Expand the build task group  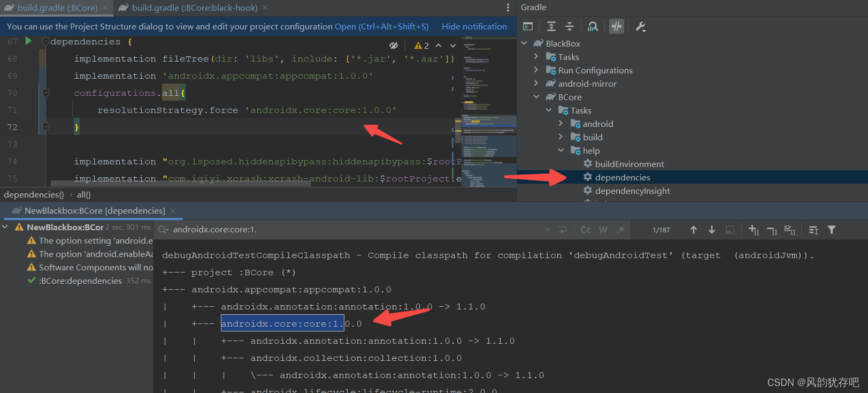(561, 137)
